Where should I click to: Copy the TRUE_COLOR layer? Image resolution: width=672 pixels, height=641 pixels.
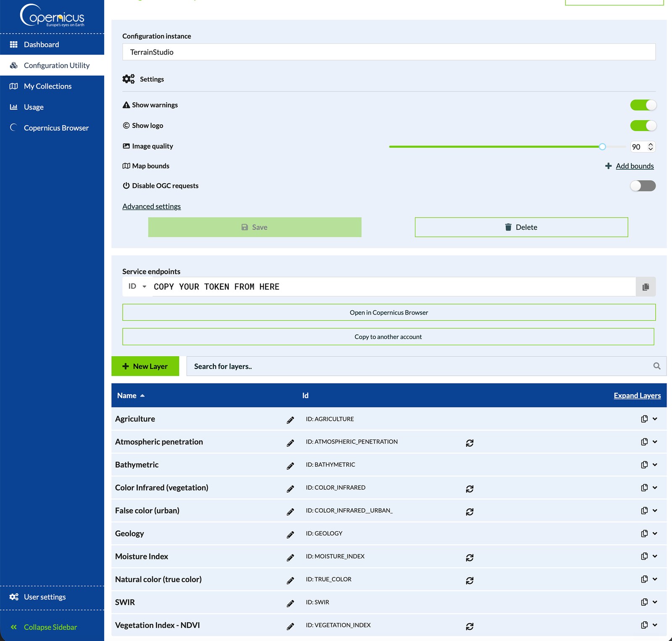point(644,579)
